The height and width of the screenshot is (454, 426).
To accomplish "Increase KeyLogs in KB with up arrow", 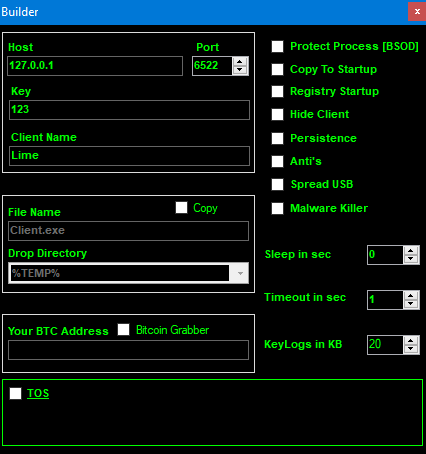I will [x=411, y=341].
